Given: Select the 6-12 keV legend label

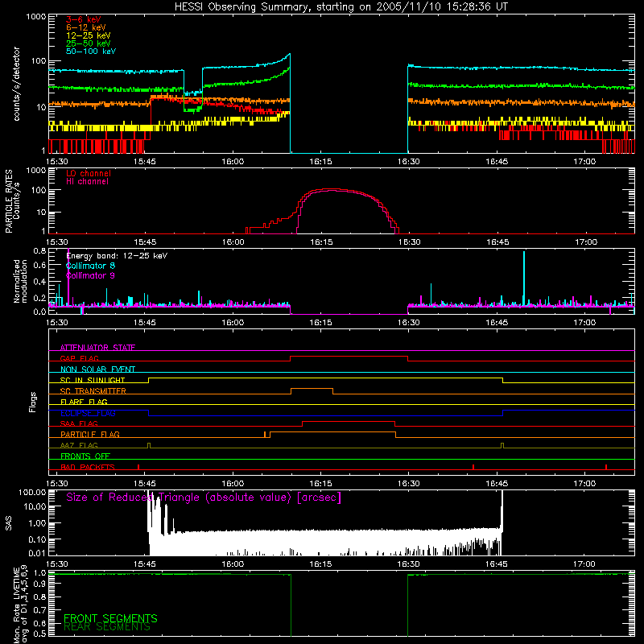Looking at the screenshot, I should 86,27.
